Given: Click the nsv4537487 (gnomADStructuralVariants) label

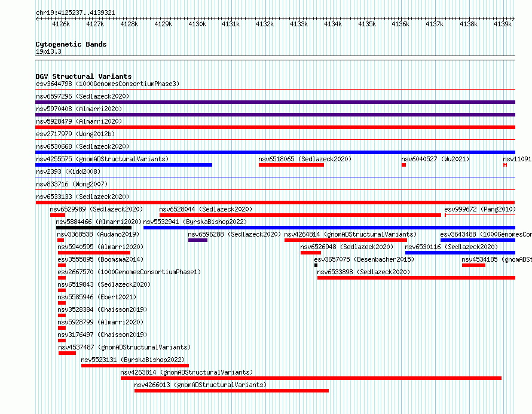Looking at the screenshot, I should (x=124, y=347).
